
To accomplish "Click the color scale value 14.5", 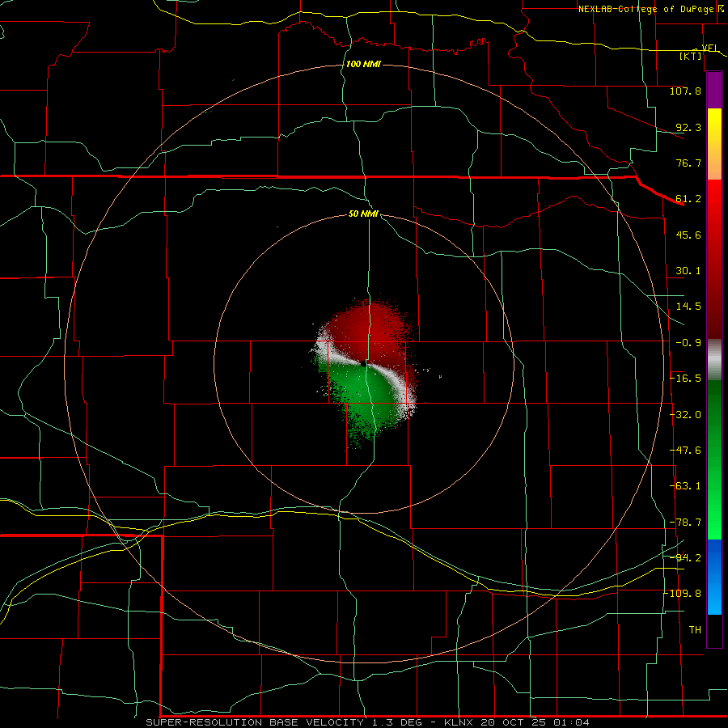I will pyautogui.click(x=688, y=307).
